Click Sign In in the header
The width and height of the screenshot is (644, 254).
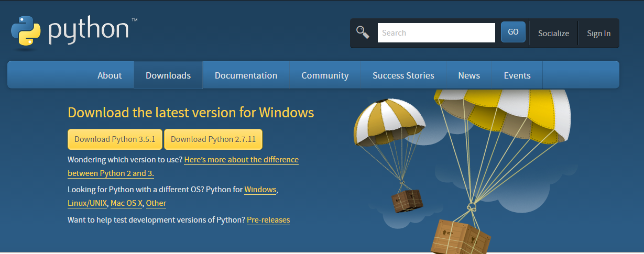598,33
